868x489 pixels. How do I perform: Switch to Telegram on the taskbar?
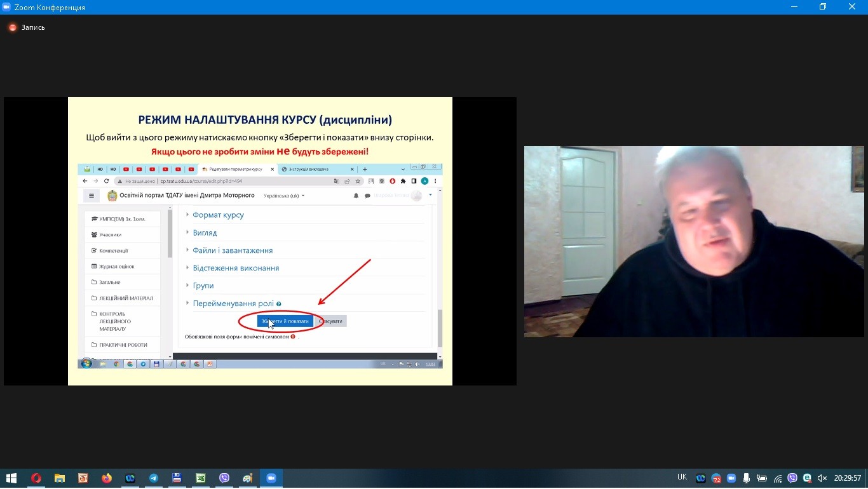[x=154, y=478]
